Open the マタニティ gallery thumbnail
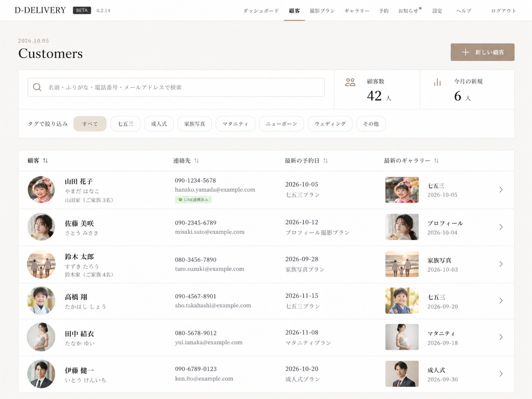Screen dimensions: 532x399 tap(402, 337)
